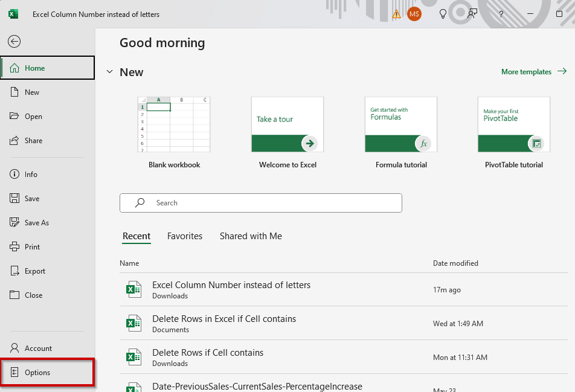The image size is (575, 392).
Task: Switch to the Shared with Me tab
Action: coord(251,236)
